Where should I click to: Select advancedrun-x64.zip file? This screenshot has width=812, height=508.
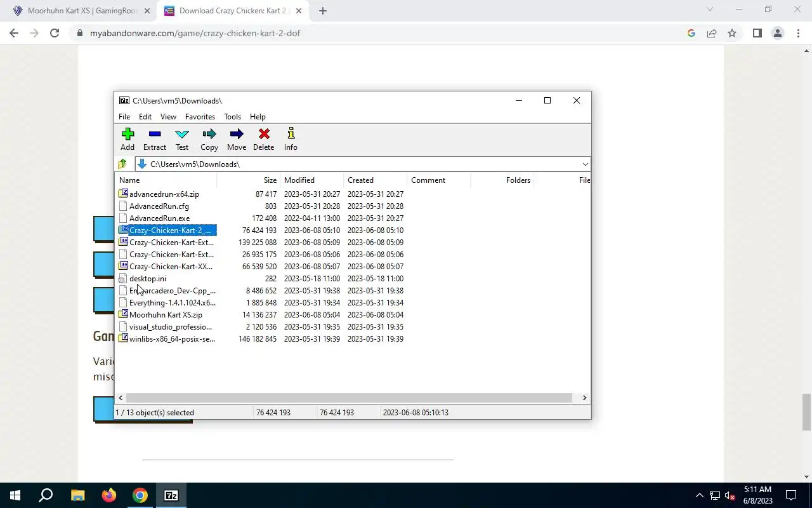coord(164,194)
